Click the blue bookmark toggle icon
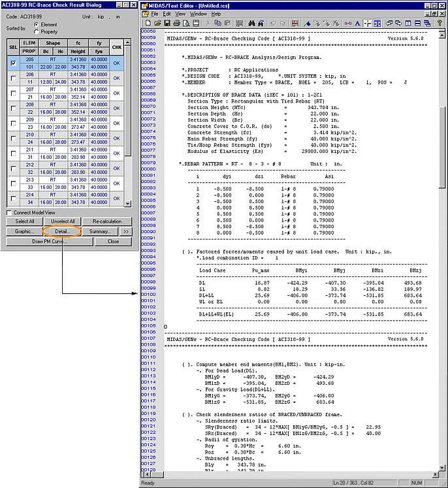The width and height of the screenshot is (448, 488). pos(307,23)
